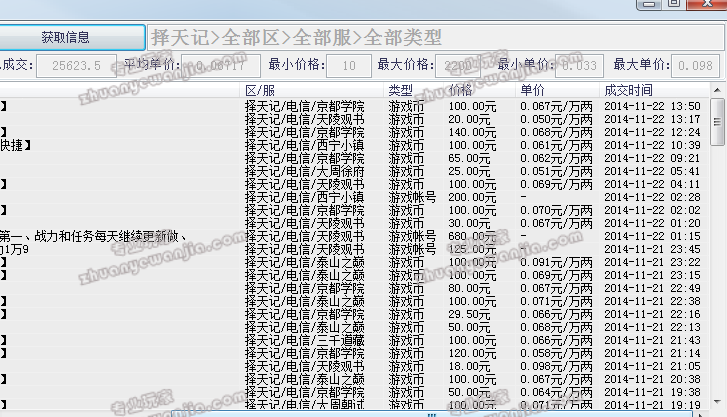The height and width of the screenshot is (417, 727).
Task: Click the 18.00元 price cell
Action: tap(469, 366)
